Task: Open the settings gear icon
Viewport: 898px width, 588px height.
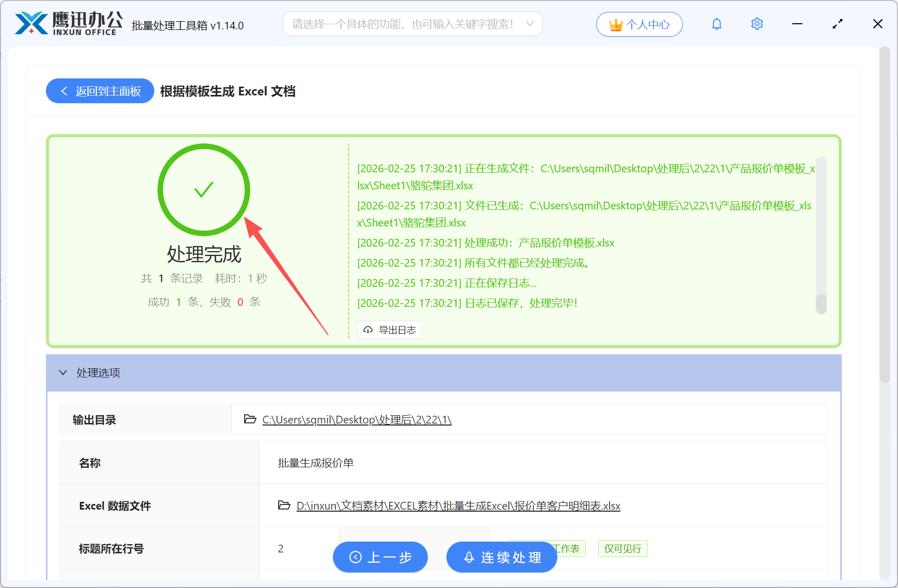Action: (x=757, y=23)
